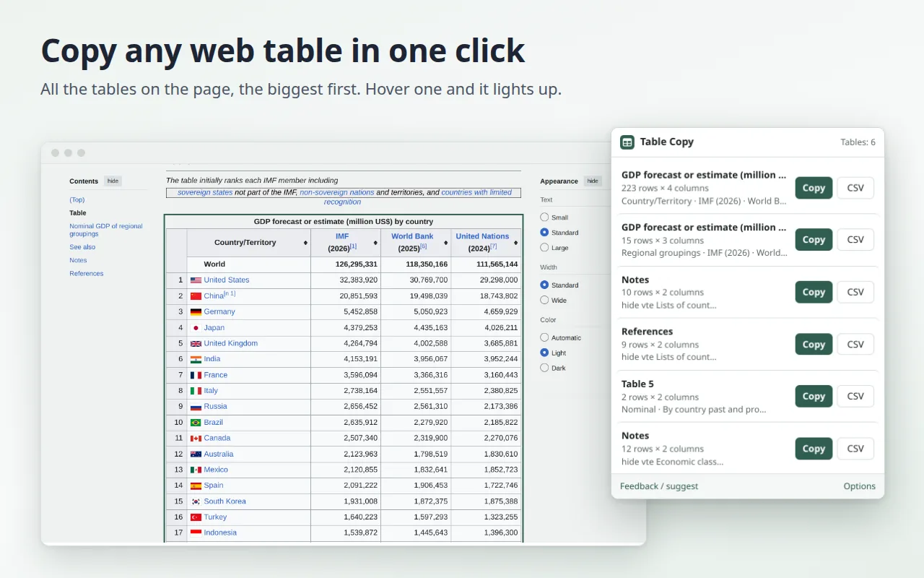Click World GDP value 126,295,331
The width and height of the screenshot is (924, 578).
click(357, 264)
